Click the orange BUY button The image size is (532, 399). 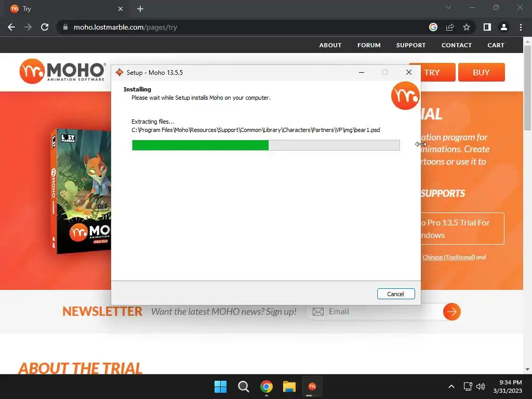[481, 72]
